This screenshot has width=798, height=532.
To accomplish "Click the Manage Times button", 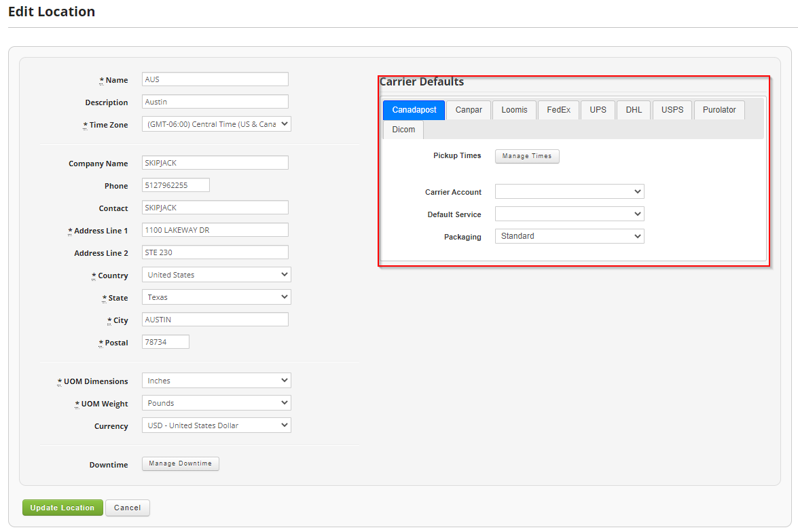I will click(x=527, y=156).
